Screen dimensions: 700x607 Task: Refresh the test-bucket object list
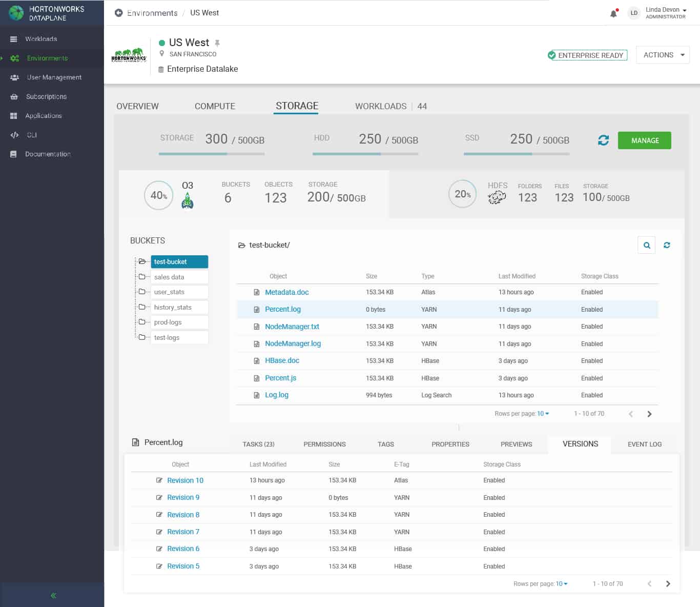(667, 245)
